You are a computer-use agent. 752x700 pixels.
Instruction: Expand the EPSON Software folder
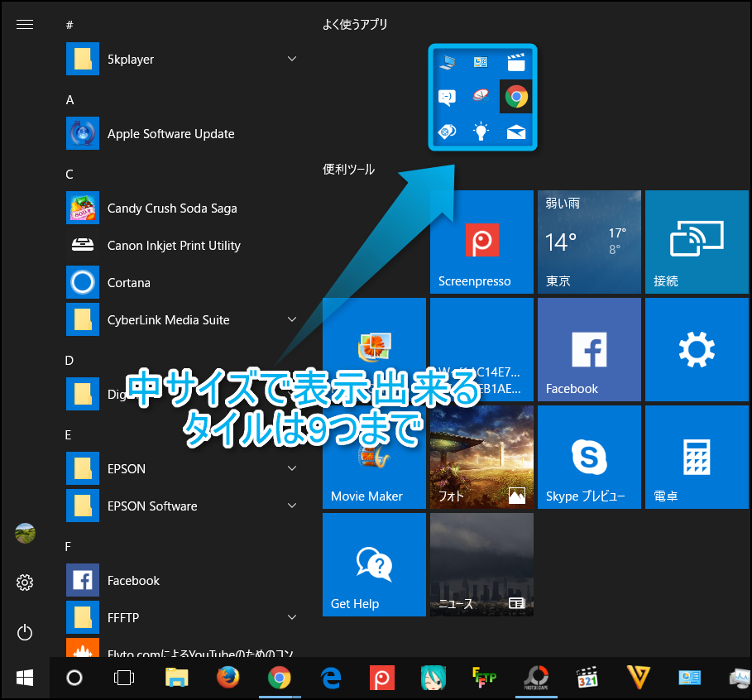click(x=291, y=506)
